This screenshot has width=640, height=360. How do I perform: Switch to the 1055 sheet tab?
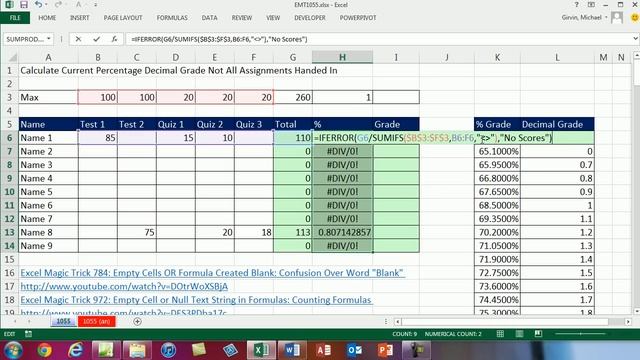(x=63, y=322)
